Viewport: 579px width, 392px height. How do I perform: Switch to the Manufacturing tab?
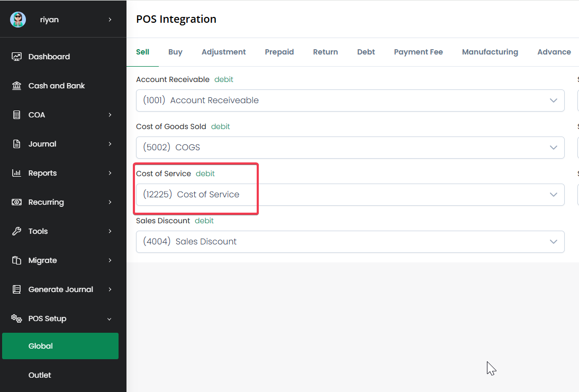[490, 52]
